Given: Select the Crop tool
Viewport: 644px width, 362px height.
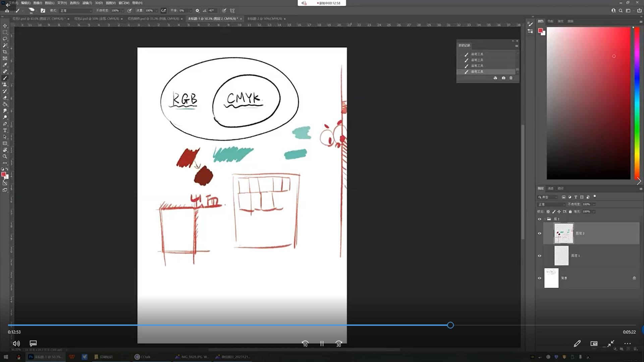Looking at the screenshot, I should coord(5,52).
